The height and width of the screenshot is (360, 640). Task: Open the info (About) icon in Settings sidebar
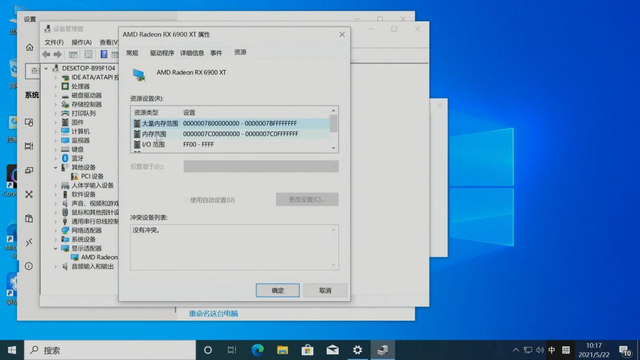[29, 266]
